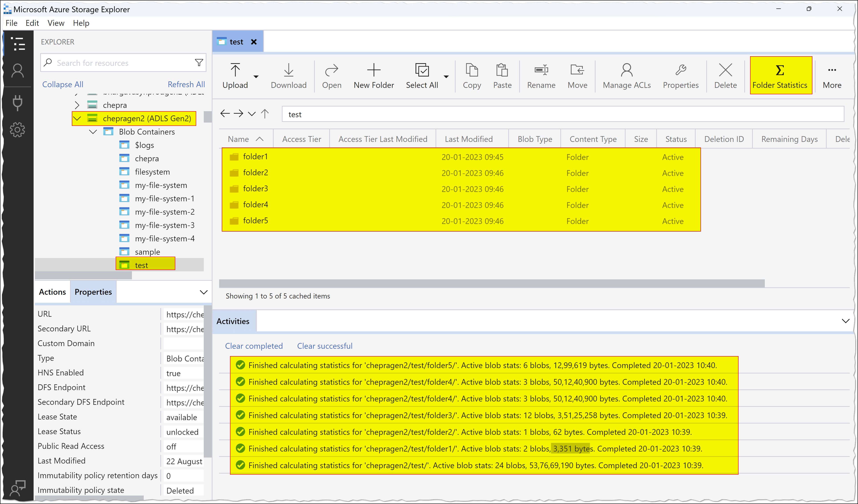Select the my-file-system-2 container

pyautogui.click(x=164, y=212)
